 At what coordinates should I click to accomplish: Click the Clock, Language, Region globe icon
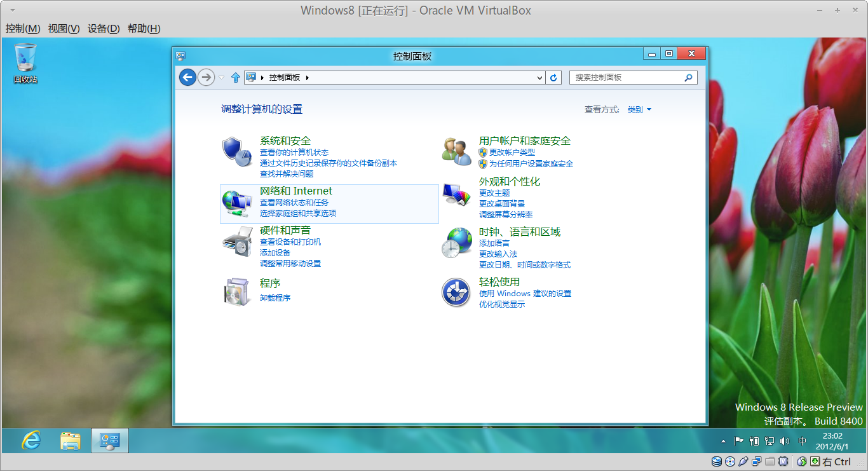point(456,243)
